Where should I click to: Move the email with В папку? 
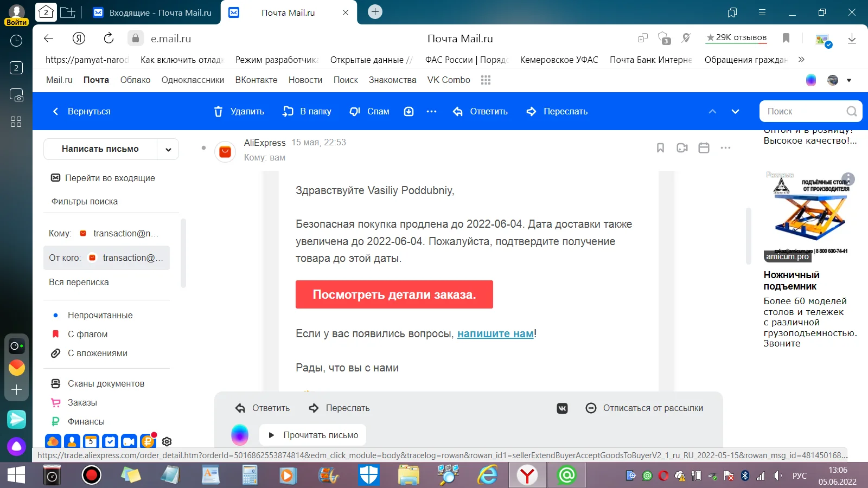point(307,111)
